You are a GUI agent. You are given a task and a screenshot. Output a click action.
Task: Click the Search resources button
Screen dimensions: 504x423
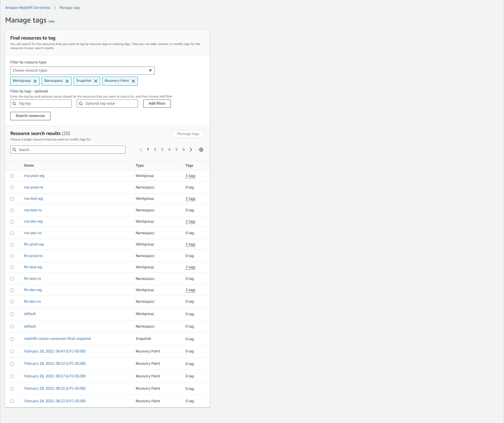[x=30, y=116]
